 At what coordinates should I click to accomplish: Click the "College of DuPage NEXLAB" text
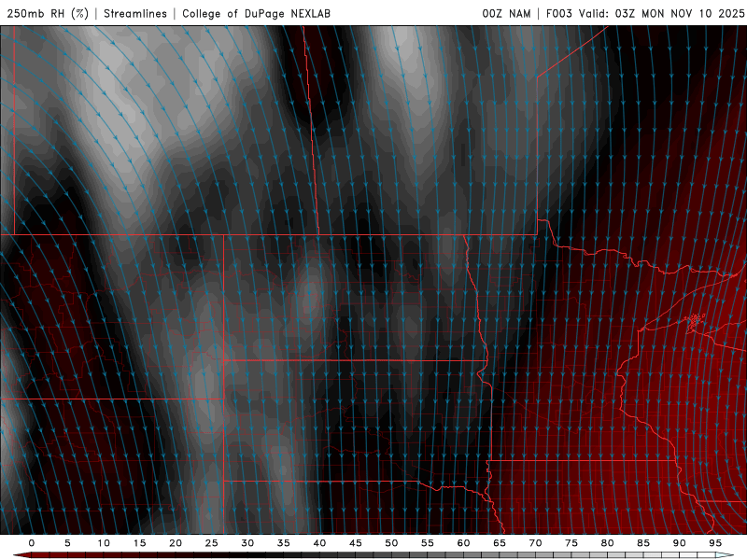(256, 13)
